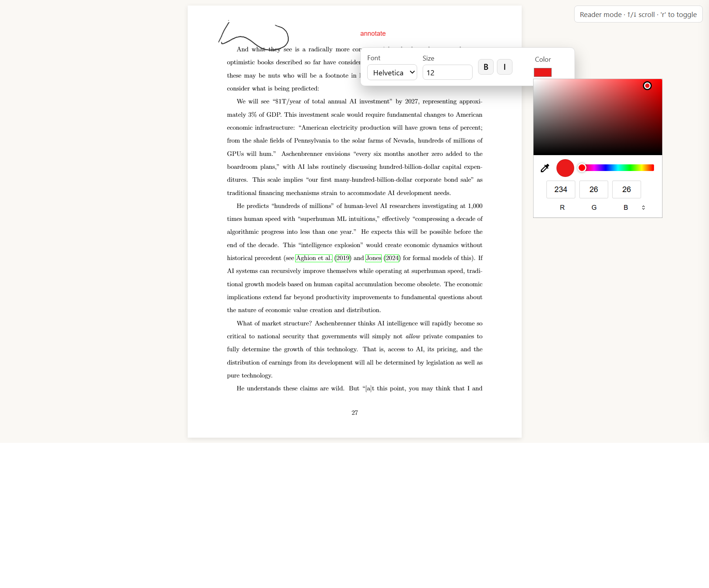Open the 'Aghion et al.' citation link
709x588 pixels.
313,258
